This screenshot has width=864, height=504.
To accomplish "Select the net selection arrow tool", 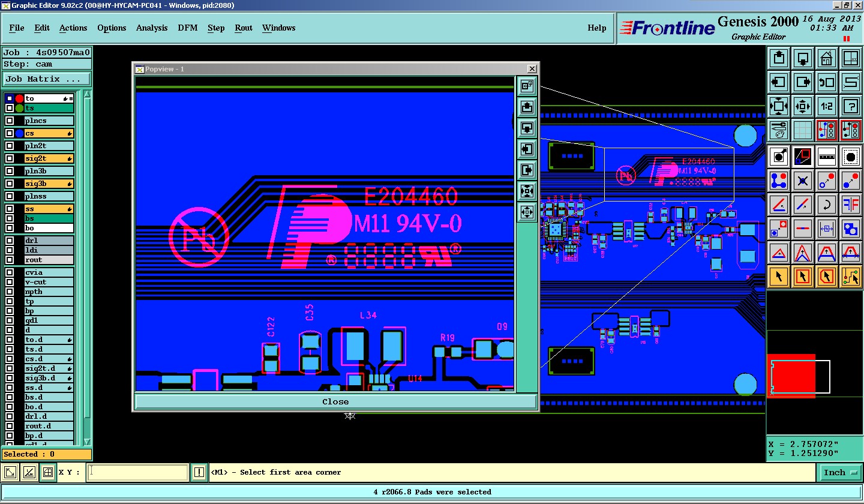I will (851, 277).
